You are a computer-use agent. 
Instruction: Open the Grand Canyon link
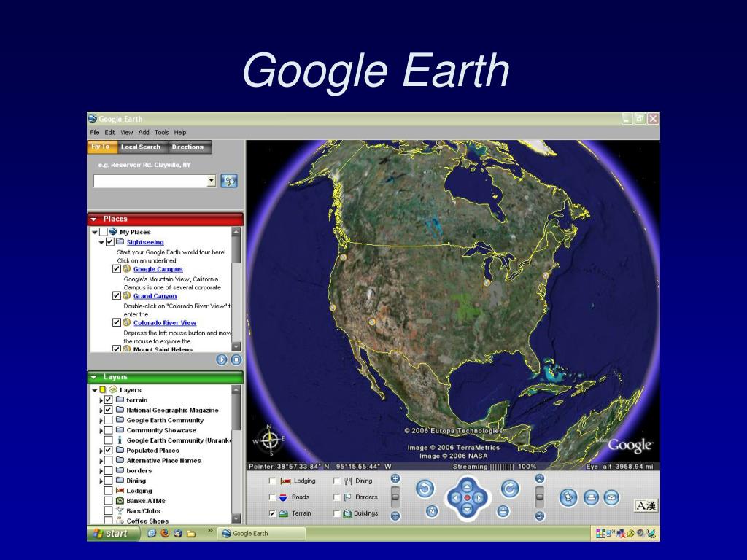155,296
